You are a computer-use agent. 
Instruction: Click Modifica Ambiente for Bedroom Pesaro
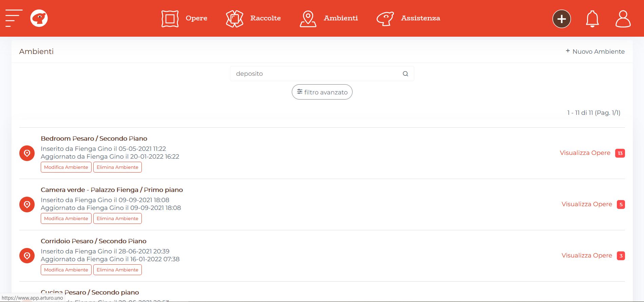(66, 167)
